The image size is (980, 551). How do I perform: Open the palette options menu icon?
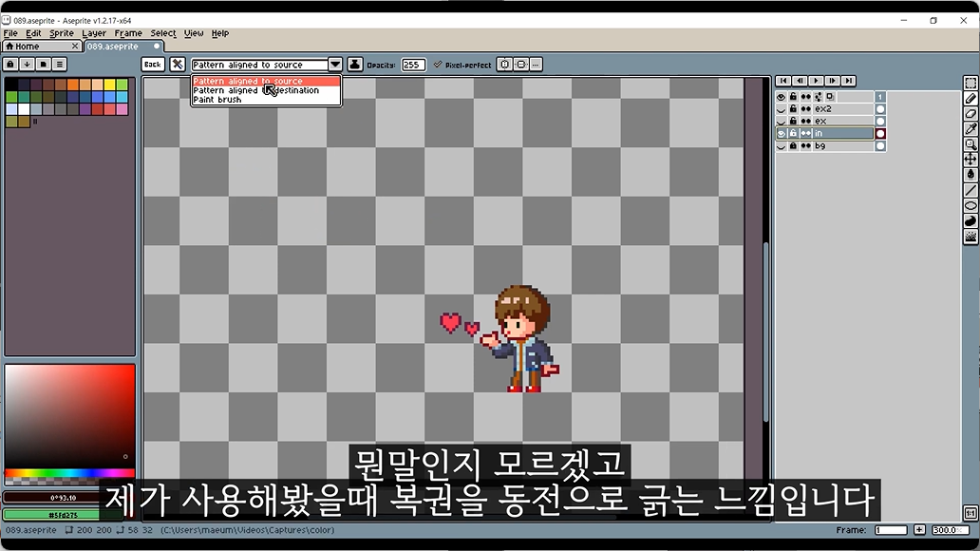click(60, 64)
